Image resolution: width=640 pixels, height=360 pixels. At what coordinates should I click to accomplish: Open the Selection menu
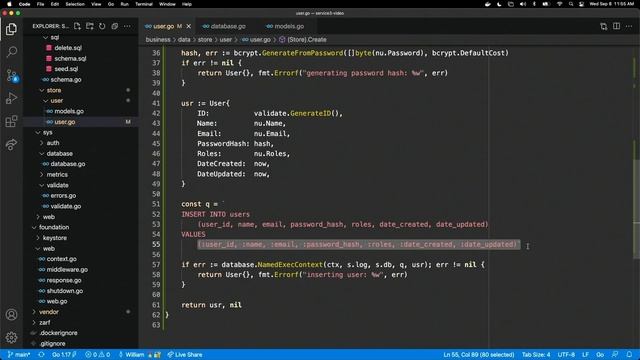(75, 4)
